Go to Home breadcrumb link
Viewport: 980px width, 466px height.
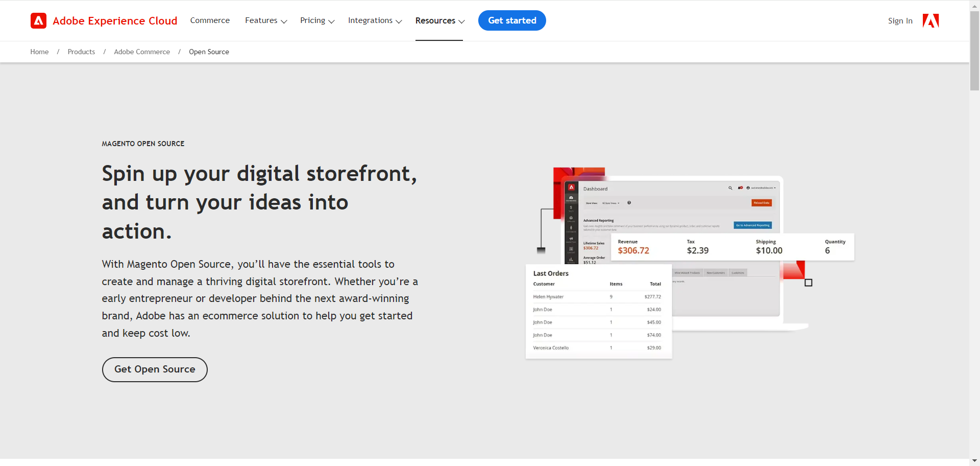[x=39, y=52]
